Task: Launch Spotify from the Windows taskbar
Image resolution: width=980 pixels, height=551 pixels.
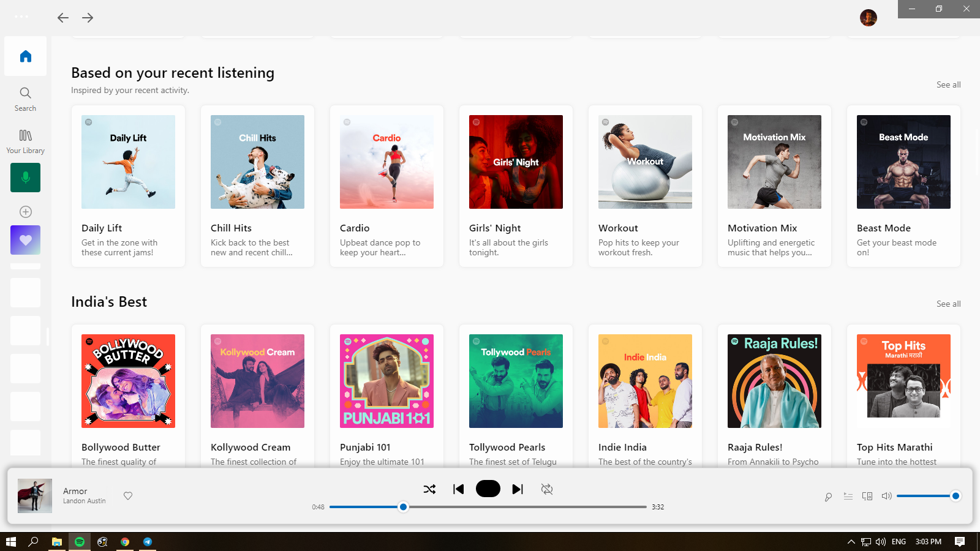Action: 80,541
